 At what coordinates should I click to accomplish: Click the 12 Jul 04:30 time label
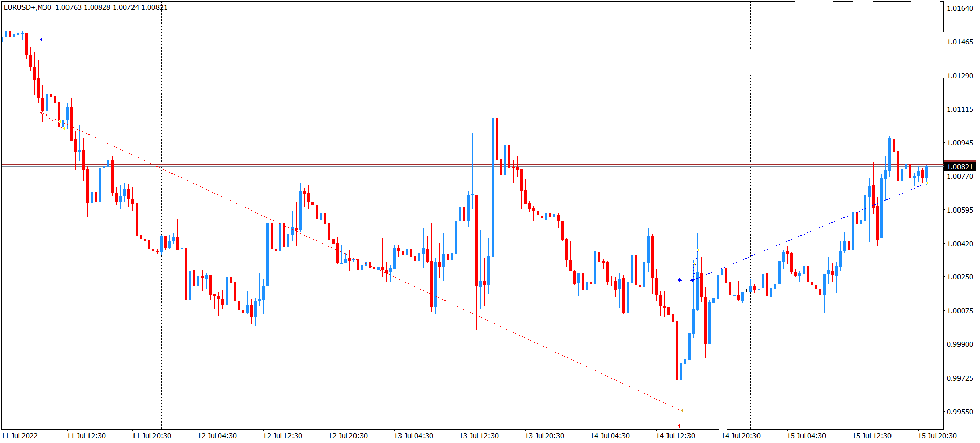tap(217, 436)
